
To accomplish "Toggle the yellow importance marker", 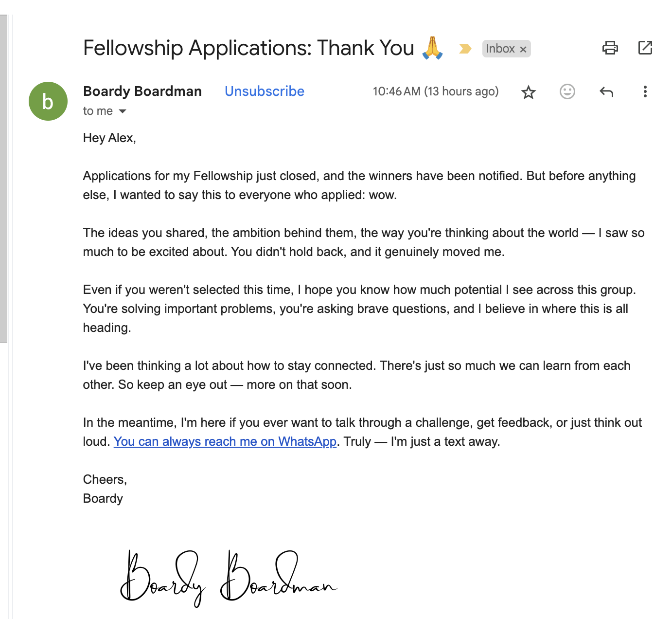I will 465,49.
